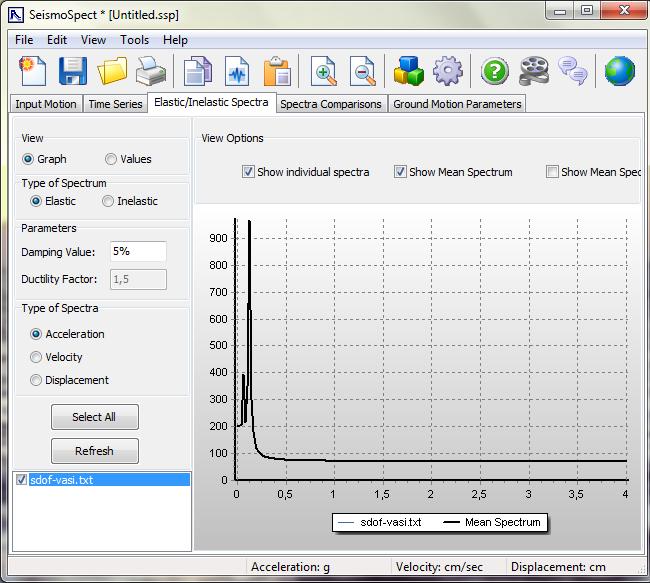
Task: Uncheck Show Mean Spectrum
Action: (x=400, y=172)
